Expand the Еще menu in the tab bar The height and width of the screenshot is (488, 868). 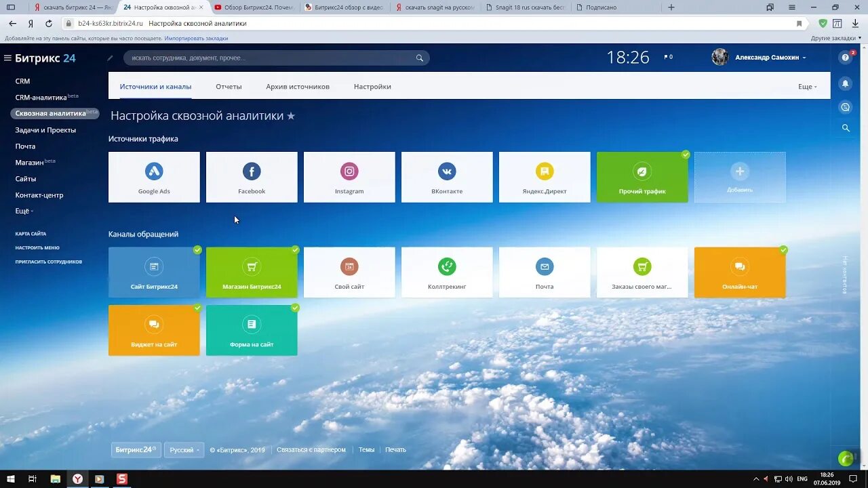(x=808, y=87)
